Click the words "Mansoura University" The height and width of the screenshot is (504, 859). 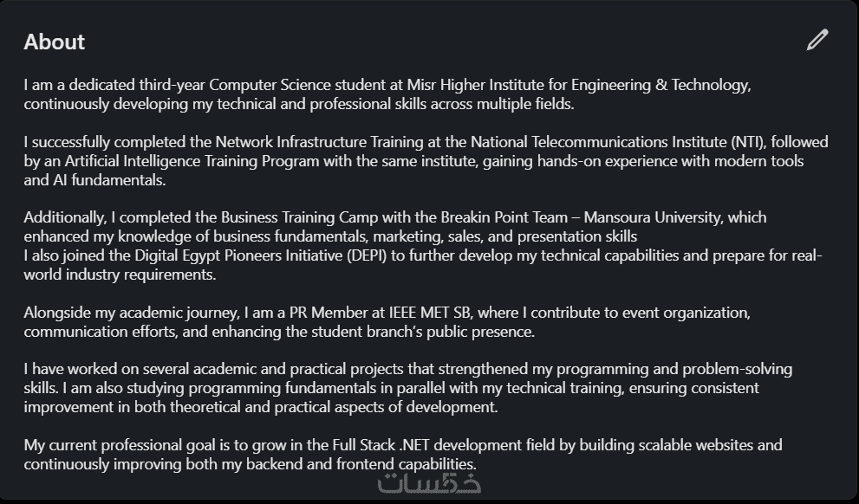pyautogui.click(x=663, y=216)
